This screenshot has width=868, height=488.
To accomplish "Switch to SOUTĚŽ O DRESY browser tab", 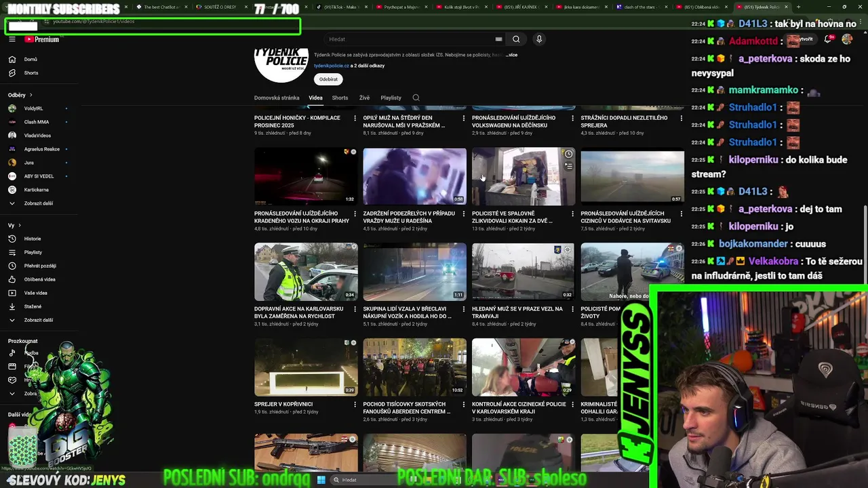I will (x=216, y=7).
